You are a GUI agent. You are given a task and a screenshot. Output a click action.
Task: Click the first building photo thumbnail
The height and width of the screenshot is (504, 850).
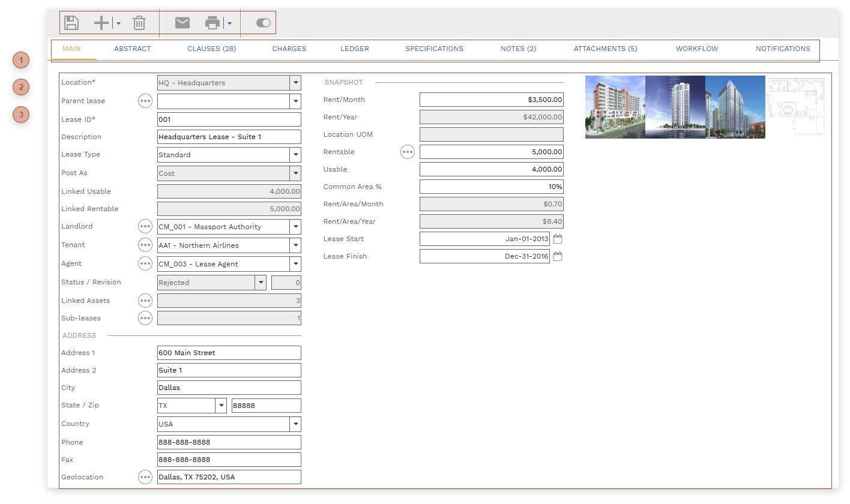pyautogui.click(x=615, y=107)
